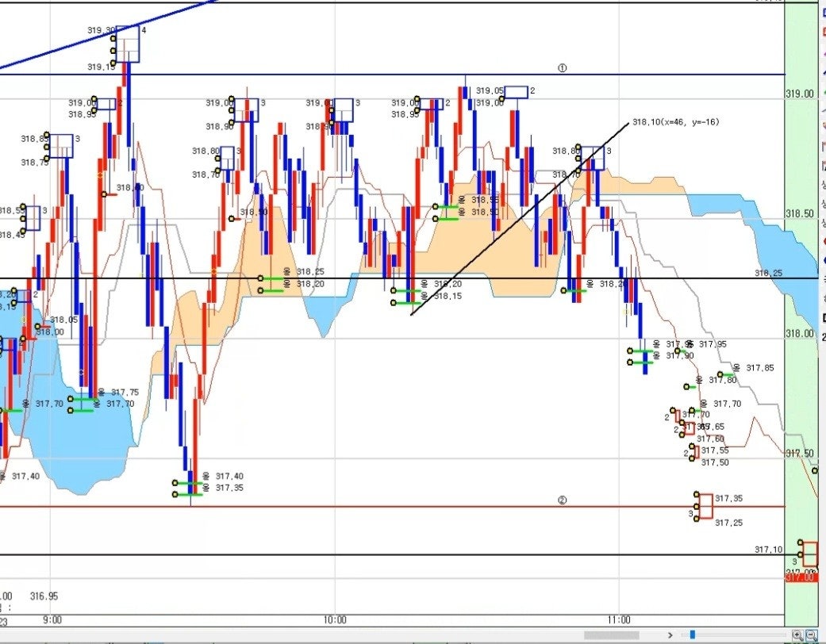Click the 318,05 order price label

tap(63, 320)
